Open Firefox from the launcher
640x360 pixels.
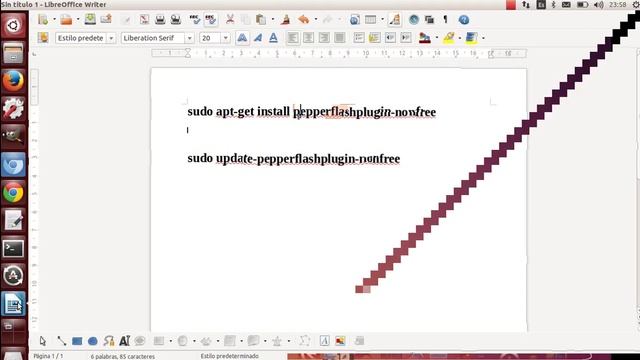13,80
